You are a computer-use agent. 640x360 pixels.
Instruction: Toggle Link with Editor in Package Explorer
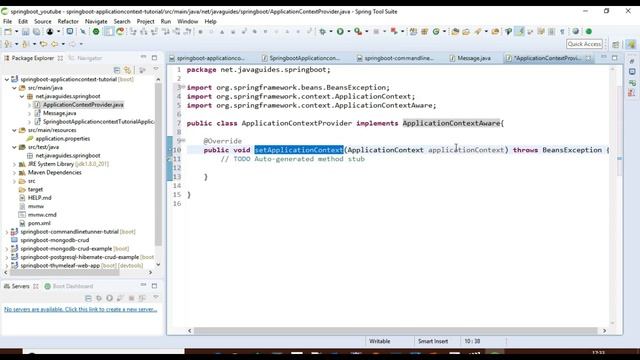tap(128, 70)
